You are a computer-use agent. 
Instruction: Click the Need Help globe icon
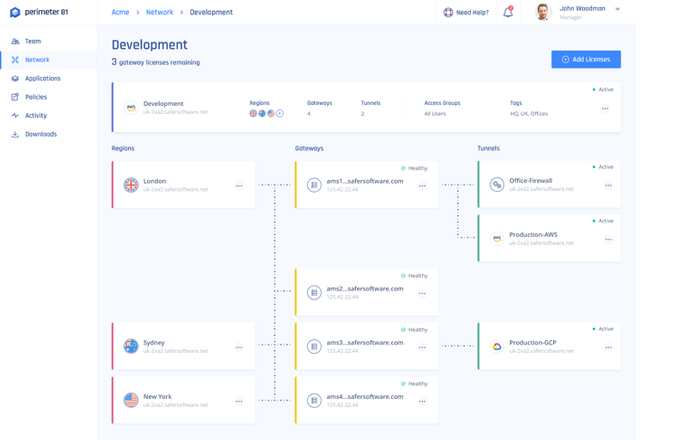coord(448,12)
